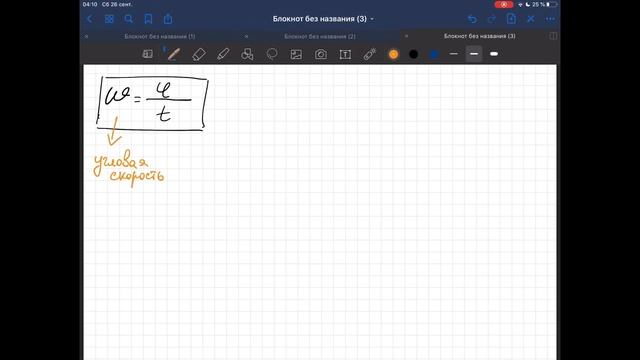The height and width of the screenshot is (360, 640).
Task: Select the Eraser tool
Action: click(199, 54)
